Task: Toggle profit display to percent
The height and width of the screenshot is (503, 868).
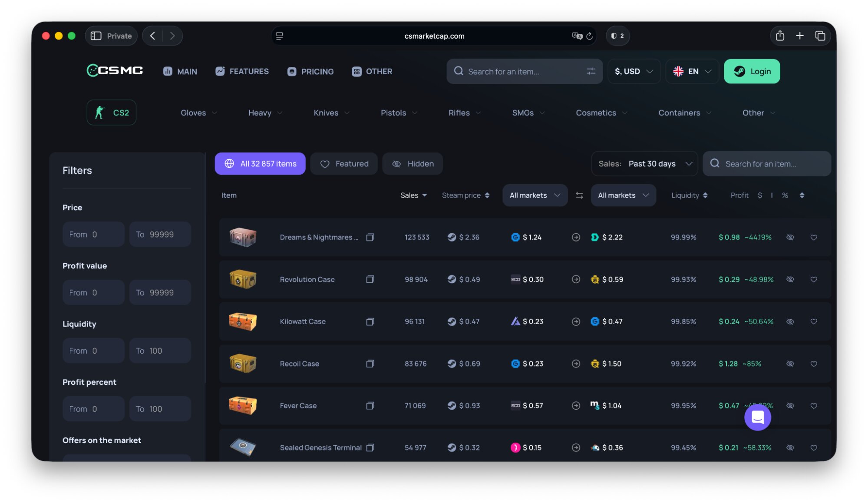Action: pyautogui.click(x=785, y=195)
